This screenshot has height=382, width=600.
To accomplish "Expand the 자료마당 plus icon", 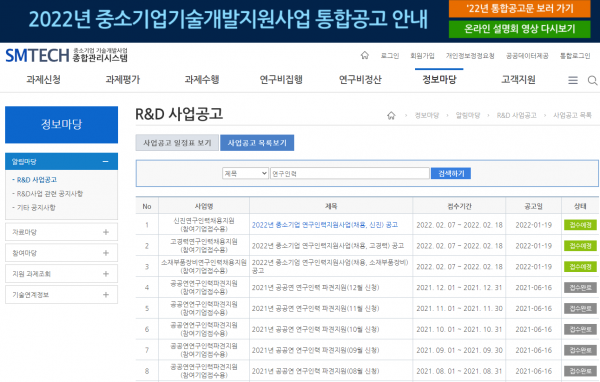I will pos(106,232).
